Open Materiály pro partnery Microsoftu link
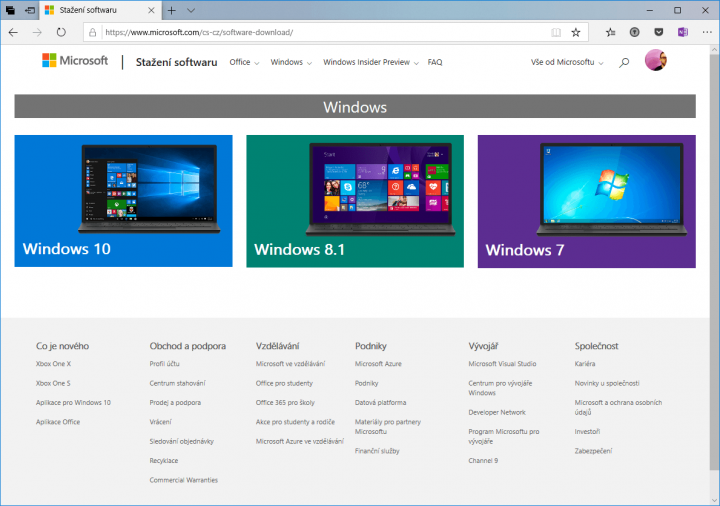 point(388,427)
